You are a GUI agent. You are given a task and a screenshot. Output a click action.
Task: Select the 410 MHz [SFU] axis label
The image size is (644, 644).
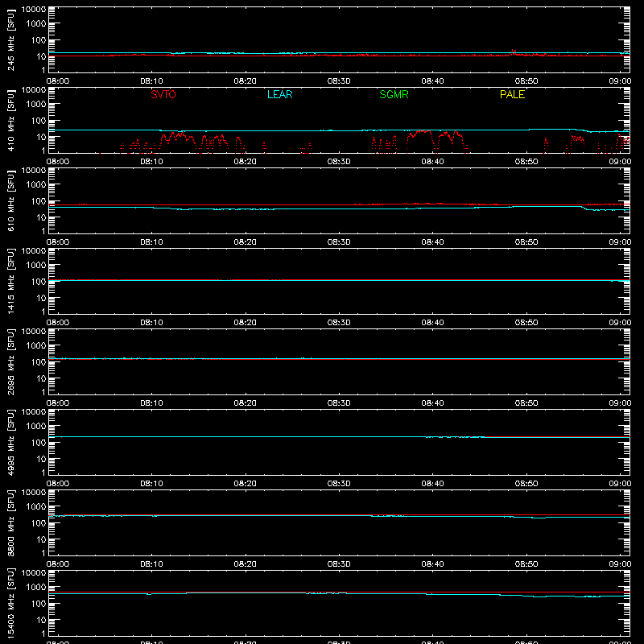coord(10,121)
